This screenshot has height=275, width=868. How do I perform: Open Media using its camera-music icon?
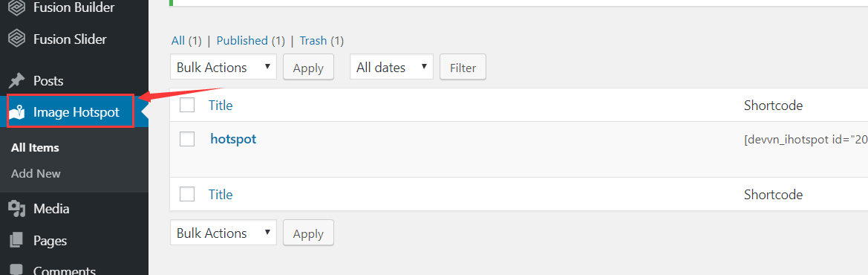[x=16, y=209]
